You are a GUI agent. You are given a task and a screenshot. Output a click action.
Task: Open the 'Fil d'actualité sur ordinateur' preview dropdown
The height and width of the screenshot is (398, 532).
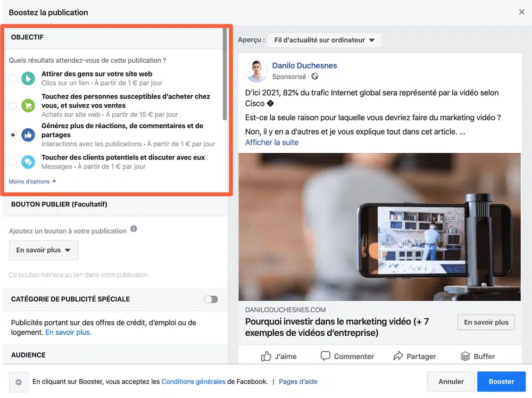(x=325, y=40)
